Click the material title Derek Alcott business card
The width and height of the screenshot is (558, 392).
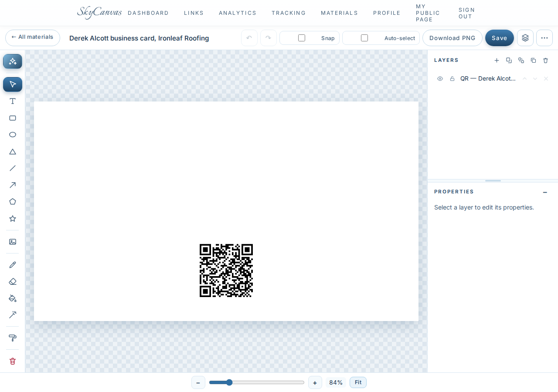click(x=139, y=38)
